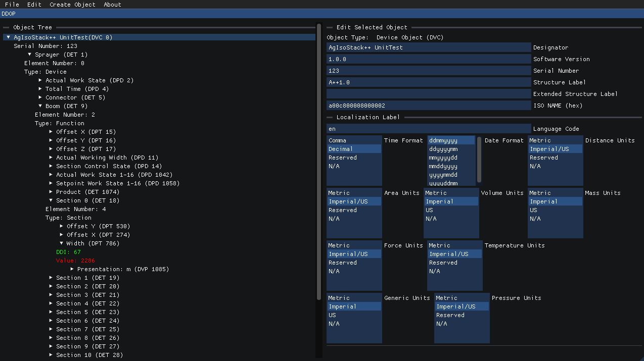
Task: Select ddyyyymm date format
Action: click(x=451, y=149)
